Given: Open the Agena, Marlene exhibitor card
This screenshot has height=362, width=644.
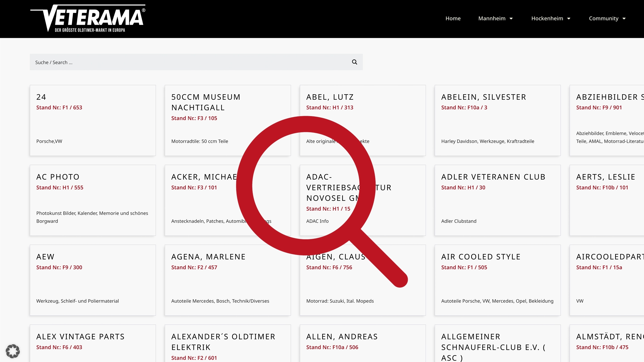Looking at the screenshot, I should click(227, 280).
